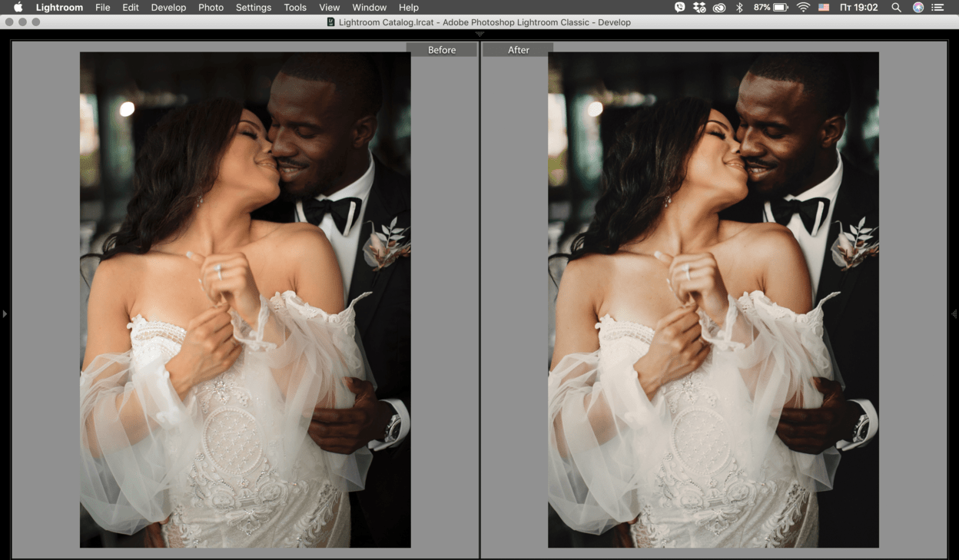Zoom the Lightroom window to full screen

point(35,22)
